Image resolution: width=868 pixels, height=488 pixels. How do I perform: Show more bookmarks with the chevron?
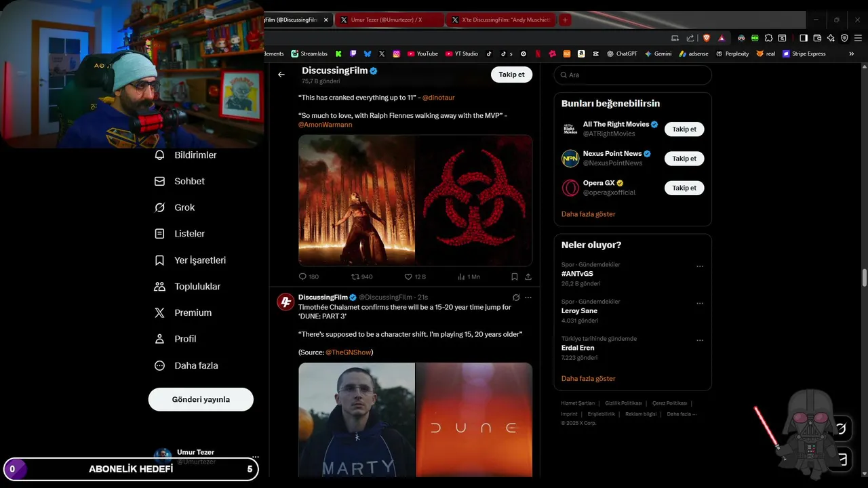(x=852, y=54)
